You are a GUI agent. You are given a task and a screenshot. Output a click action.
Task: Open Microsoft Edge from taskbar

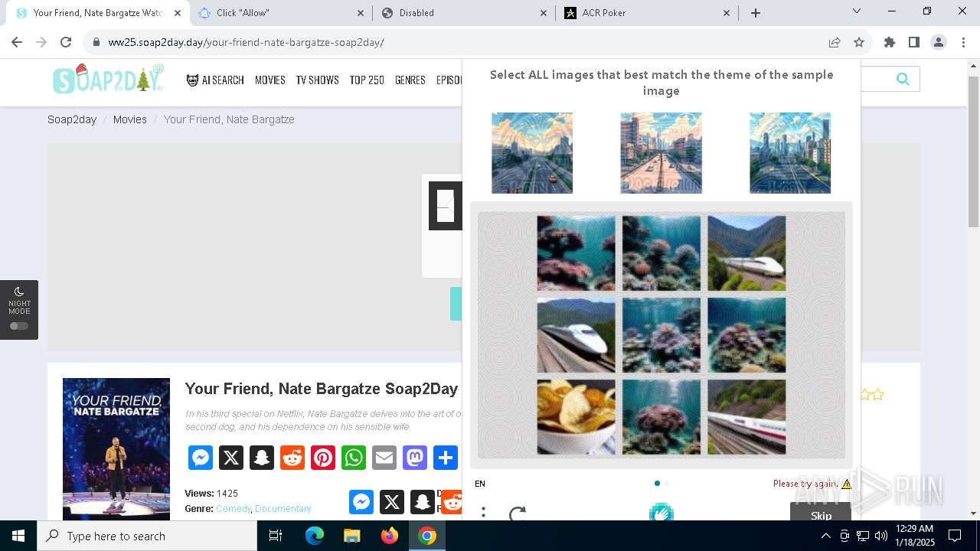click(x=315, y=536)
